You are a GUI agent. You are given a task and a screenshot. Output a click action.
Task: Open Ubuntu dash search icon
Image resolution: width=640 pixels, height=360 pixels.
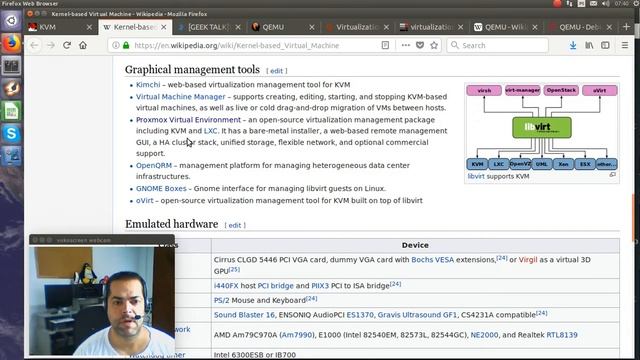11,20
